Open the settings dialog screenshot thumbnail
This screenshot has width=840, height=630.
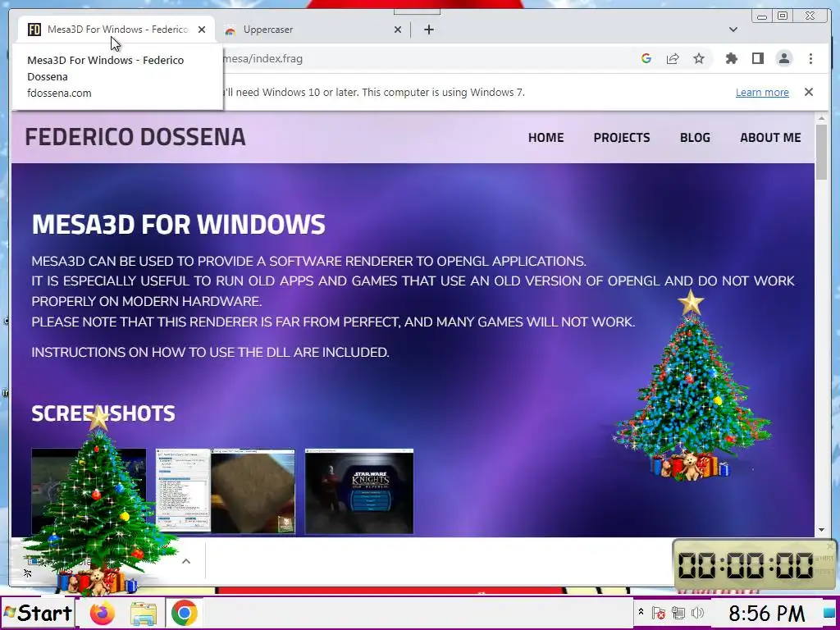[x=183, y=491]
